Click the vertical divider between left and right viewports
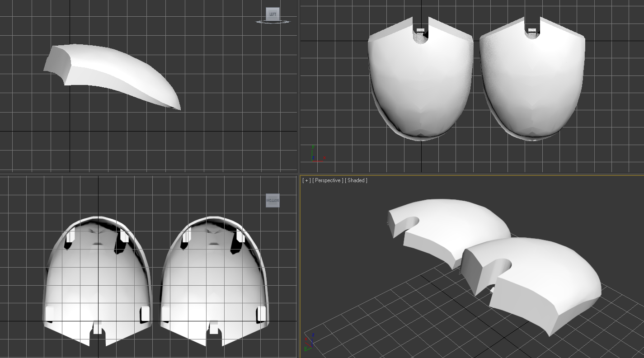This screenshot has height=358, width=644. [299, 179]
